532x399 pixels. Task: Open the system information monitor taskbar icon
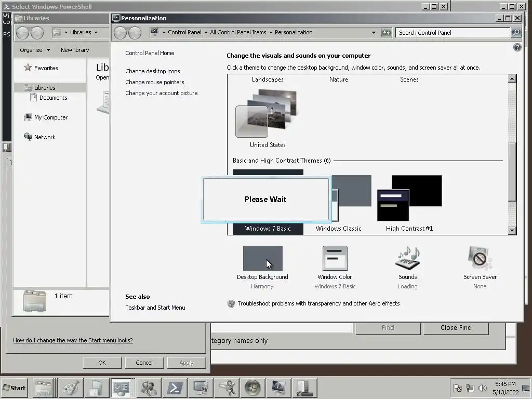278,388
